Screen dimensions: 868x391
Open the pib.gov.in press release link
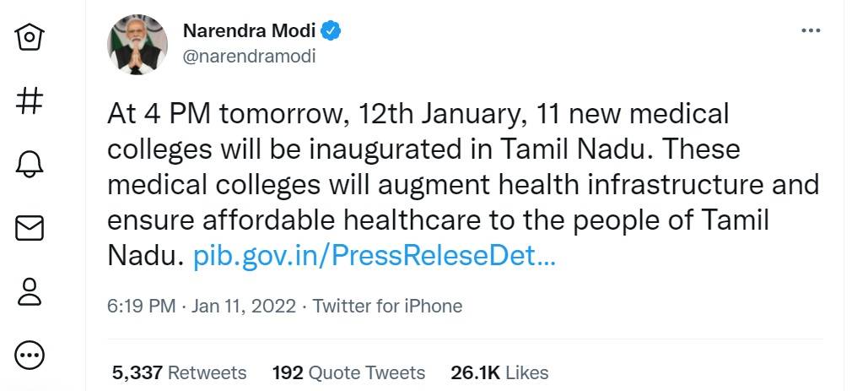375,256
